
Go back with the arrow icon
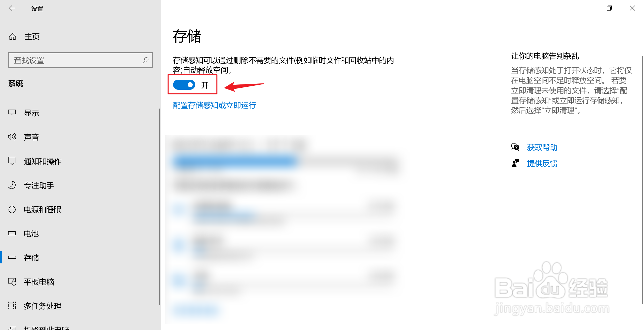(12, 8)
